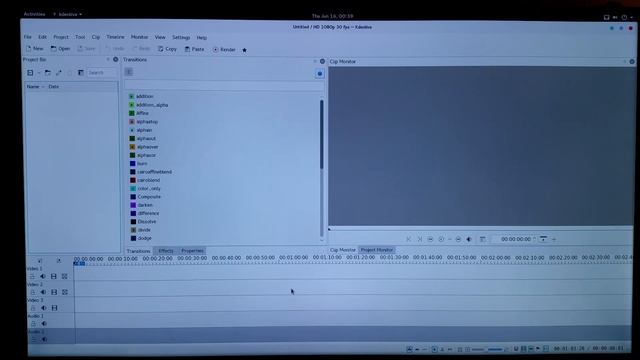Open the Monitor menu
This screenshot has height=360, width=640.
pyautogui.click(x=139, y=37)
